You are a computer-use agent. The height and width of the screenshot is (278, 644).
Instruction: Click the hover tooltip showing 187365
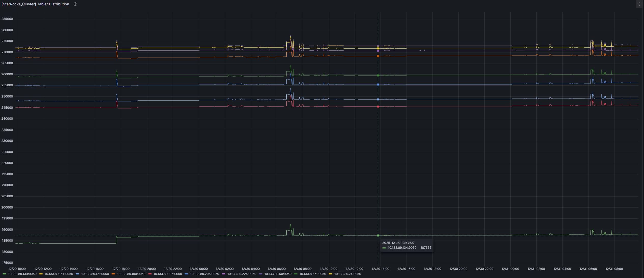click(x=407, y=245)
